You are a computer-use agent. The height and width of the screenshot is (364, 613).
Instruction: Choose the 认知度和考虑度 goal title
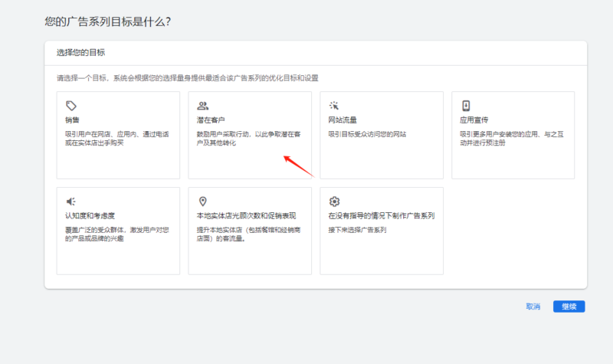(x=89, y=216)
